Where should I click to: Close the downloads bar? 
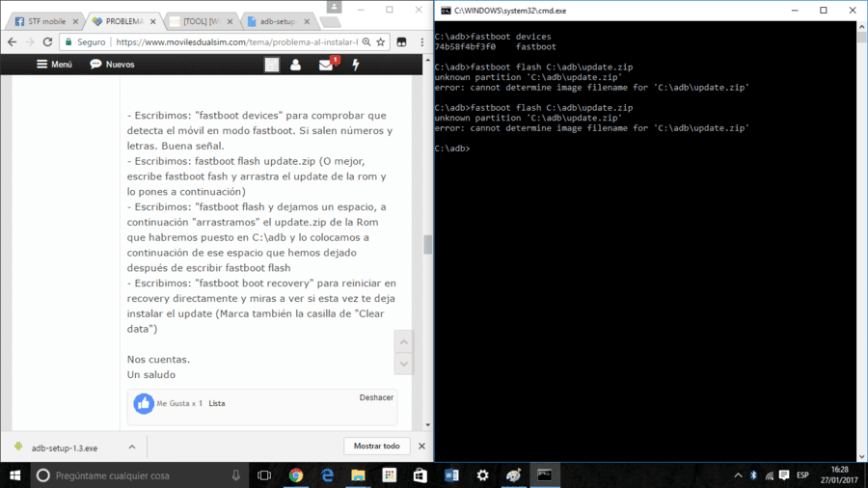421,446
